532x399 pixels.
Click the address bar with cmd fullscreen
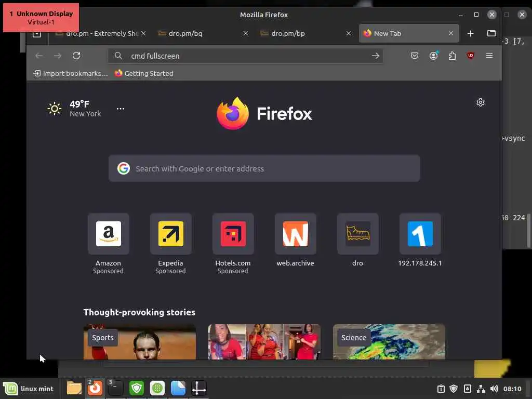[246, 56]
